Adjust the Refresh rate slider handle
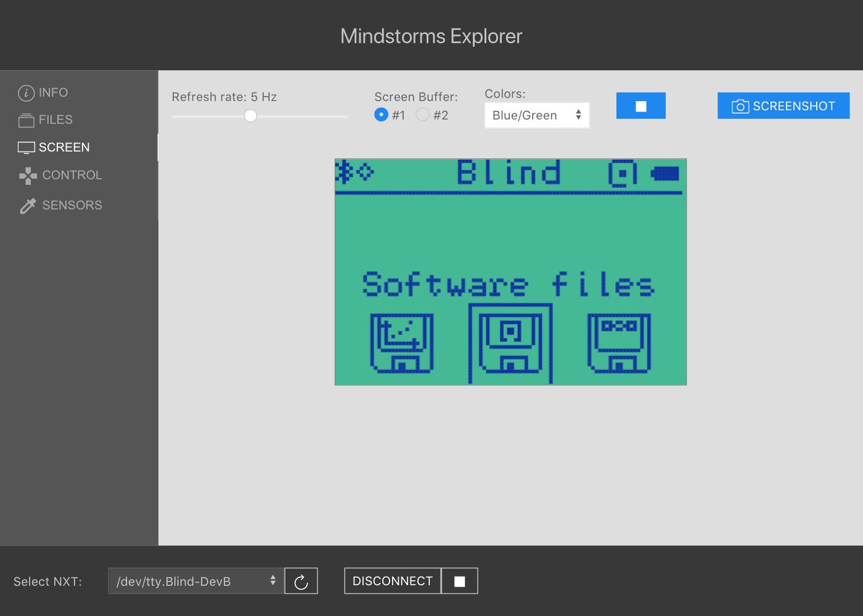Image resolution: width=863 pixels, height=616 pixels. point(250,116)
